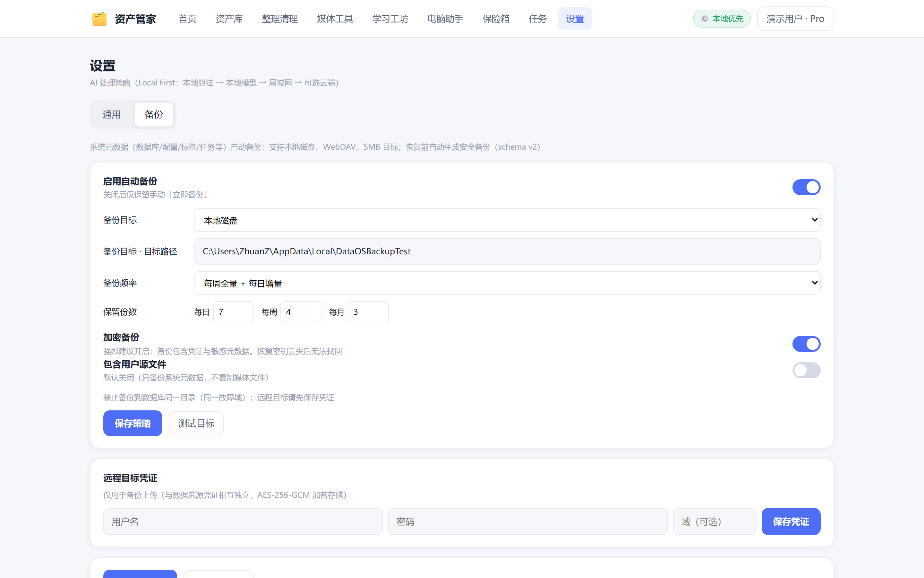Turn off 启用自动备份 switch
The image size is (924, 578).
[806, 187]
